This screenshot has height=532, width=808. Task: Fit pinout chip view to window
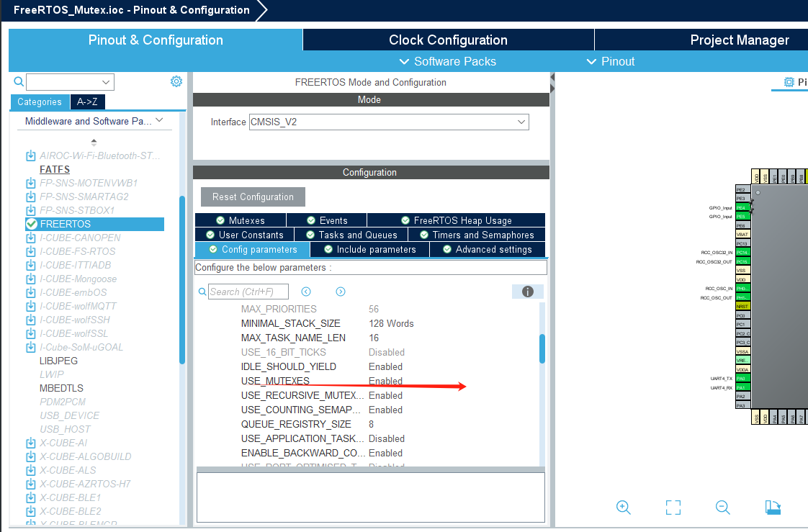coord(673,508)
